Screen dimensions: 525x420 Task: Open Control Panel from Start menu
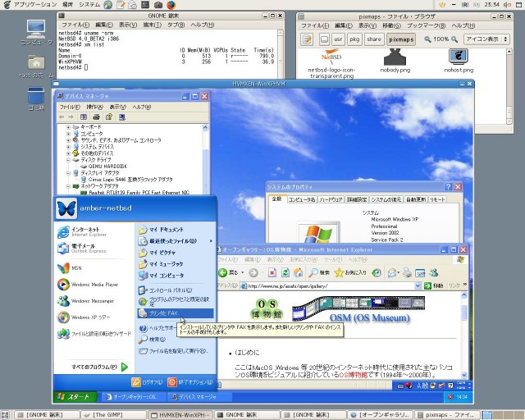166,290
